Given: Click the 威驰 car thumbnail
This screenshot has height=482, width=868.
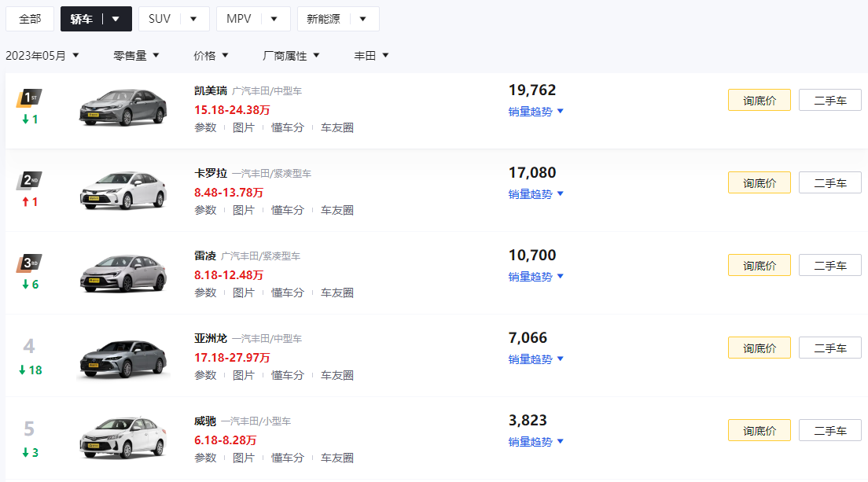Looking at the screenshot, I should pyautogui.click(x=123, y=438).
